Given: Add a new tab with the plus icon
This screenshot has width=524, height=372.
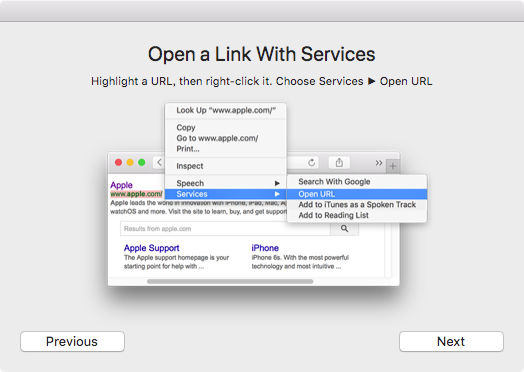Looking at the screenshot, I should pyautogui.click(x=393, y=166).
